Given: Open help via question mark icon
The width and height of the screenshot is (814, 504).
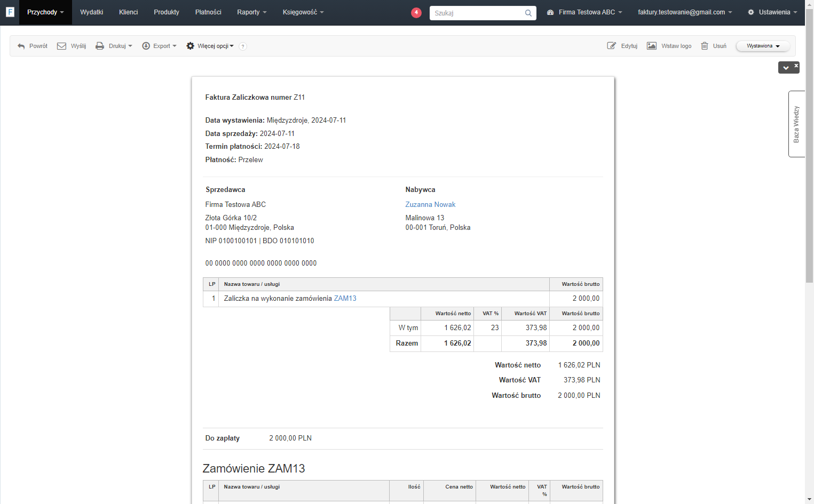Looking at the screenshot, I should pos(243,46).
